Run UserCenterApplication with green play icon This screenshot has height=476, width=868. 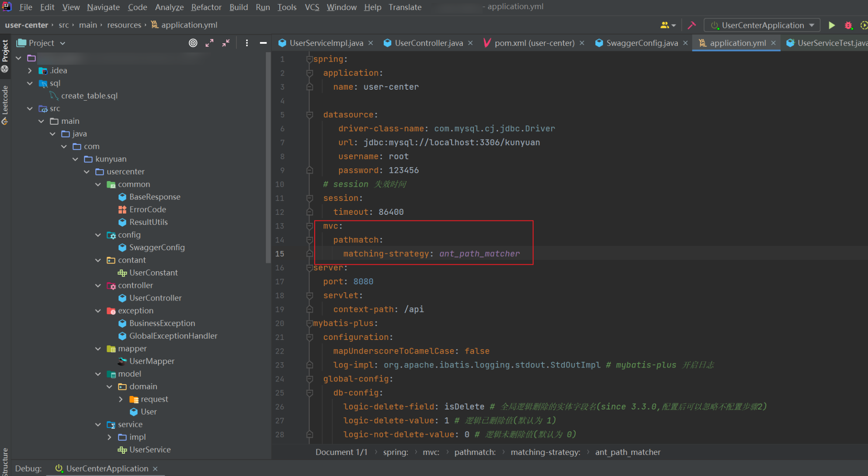[x=831, y=25]
